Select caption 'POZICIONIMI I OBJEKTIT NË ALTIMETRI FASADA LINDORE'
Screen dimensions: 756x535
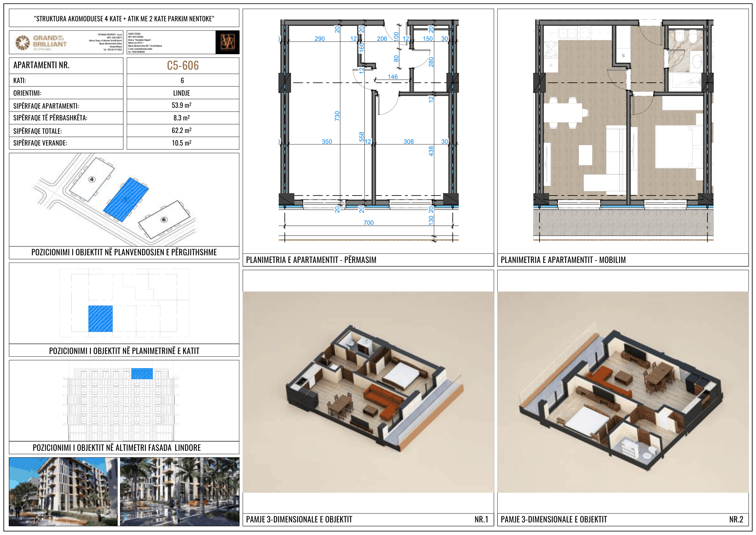[117, 448]
